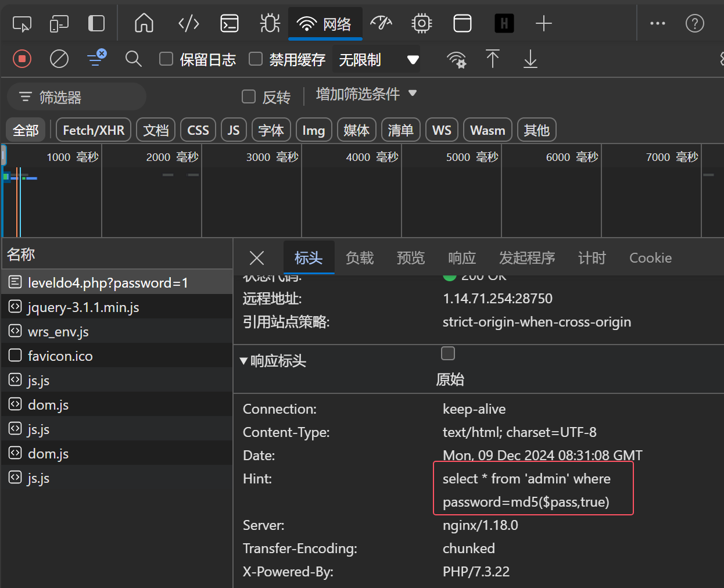The width and height of the screenshot is (724, 588).
Task: Switch to the Cookie tab
Action: point(651,258)
